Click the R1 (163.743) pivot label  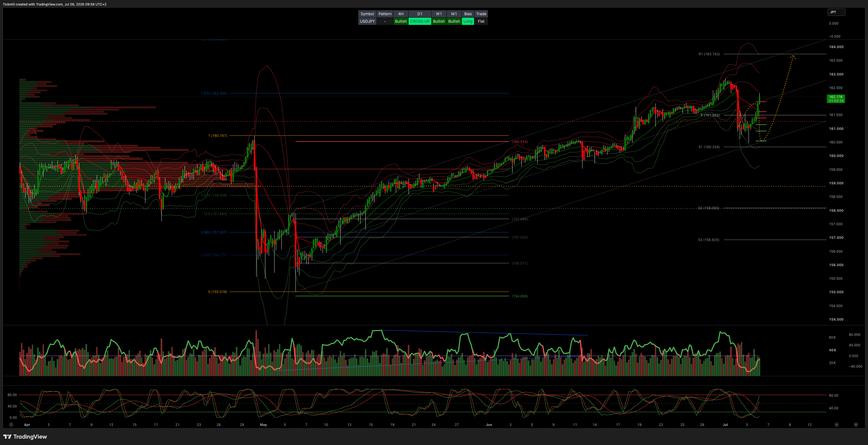(709, 54)
